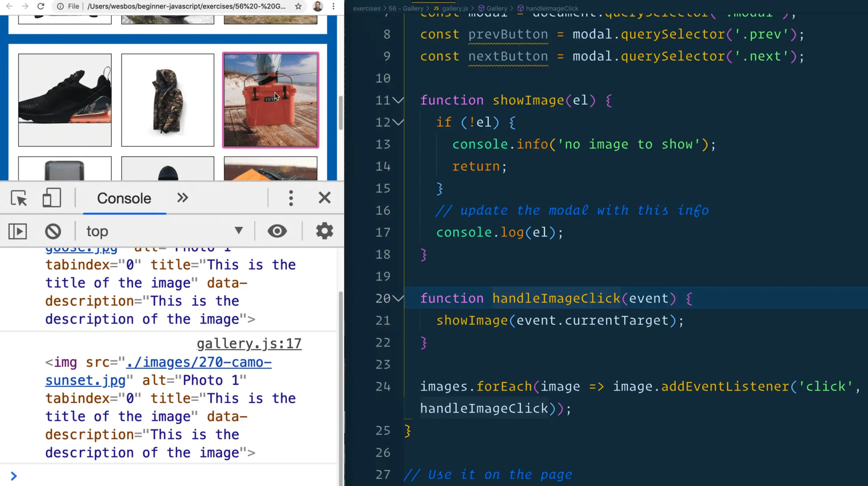Create live expression with the eye icon
The width and height of the screenshot is (868, 486).
(277, 231)
